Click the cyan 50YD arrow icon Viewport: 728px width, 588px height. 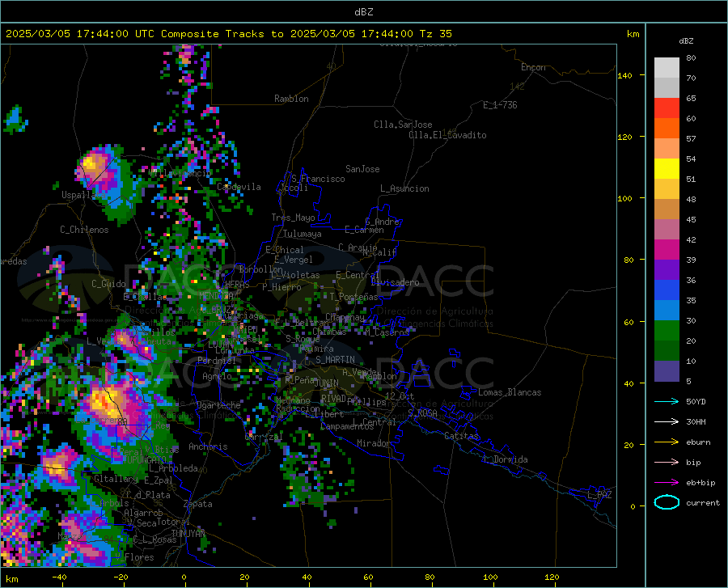[x=667, y=401]
